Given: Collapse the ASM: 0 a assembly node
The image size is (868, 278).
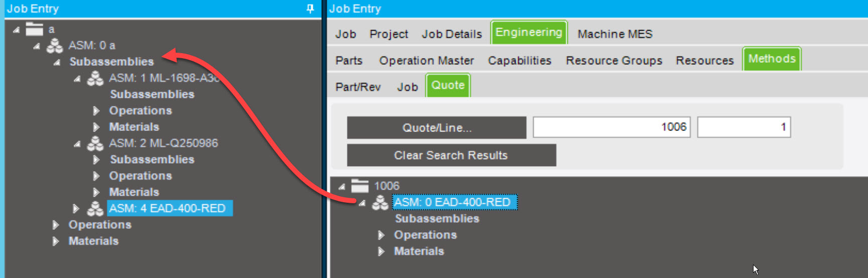Looking at the screenshot, I should pyautogui.click(x=37, y=46).
